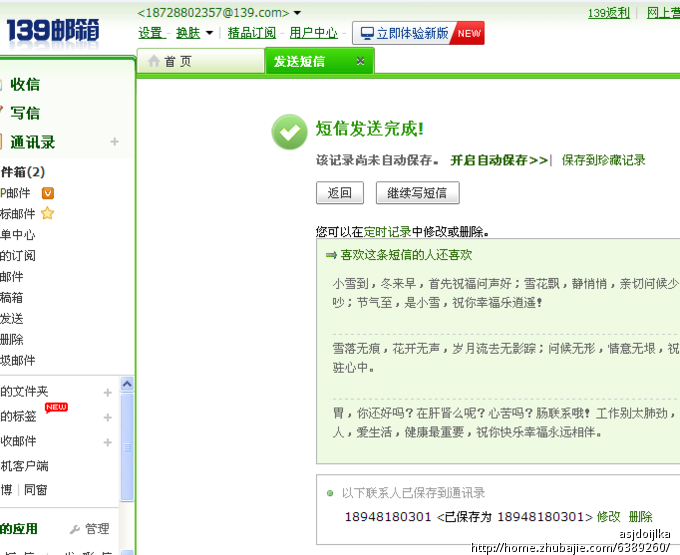Click the green dot beside 以下联系人已保存到通讯录
This screenshot has height=555, width=680.
(330, 493)
